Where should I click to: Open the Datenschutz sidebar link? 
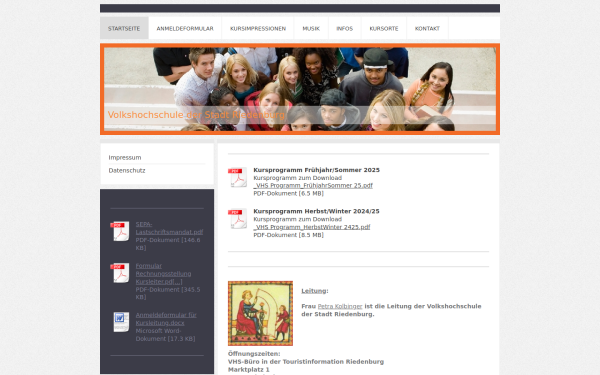point(127,171)
